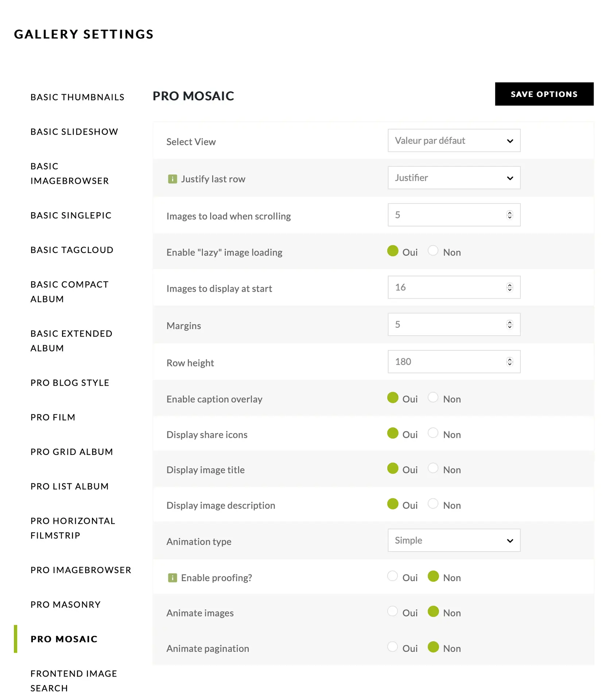Click the Margins stepper arrows
The height and width of the screenshot is (700, 609).
click(509, 324)
